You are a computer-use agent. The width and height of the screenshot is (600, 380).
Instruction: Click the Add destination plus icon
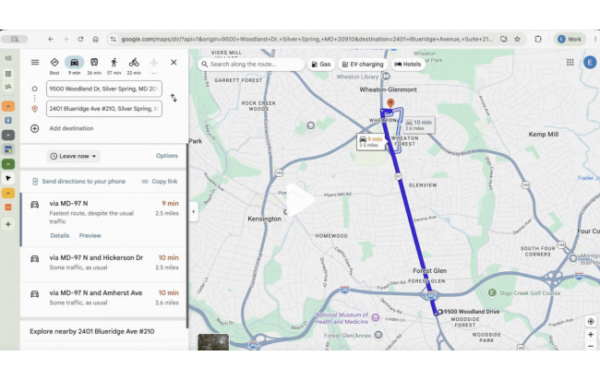pyautogui.click(x=34, y=129)
